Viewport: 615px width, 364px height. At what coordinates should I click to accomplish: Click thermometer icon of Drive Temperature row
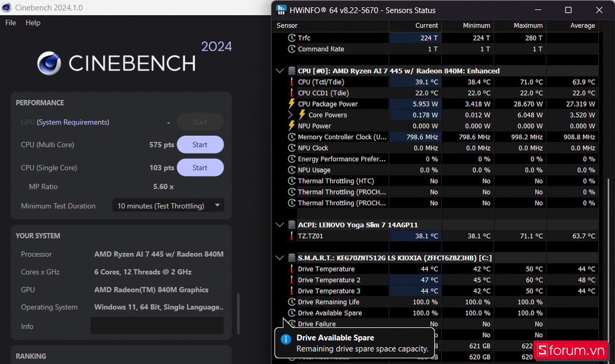tap(292, 269)
